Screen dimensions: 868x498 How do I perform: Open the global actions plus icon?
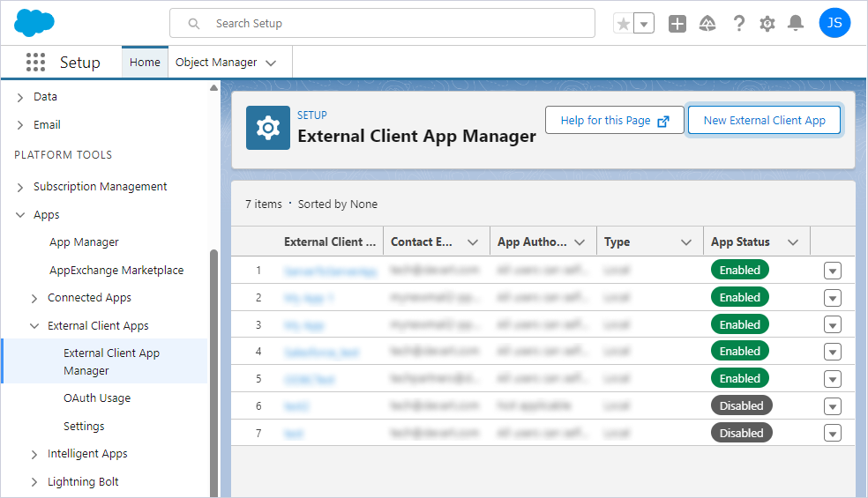click(x=677, y=24)
